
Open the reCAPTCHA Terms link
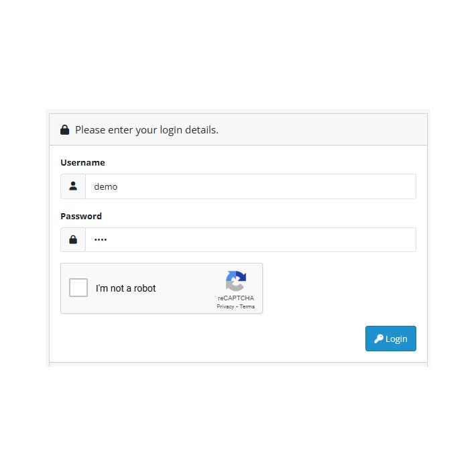[x=247, y=306]
